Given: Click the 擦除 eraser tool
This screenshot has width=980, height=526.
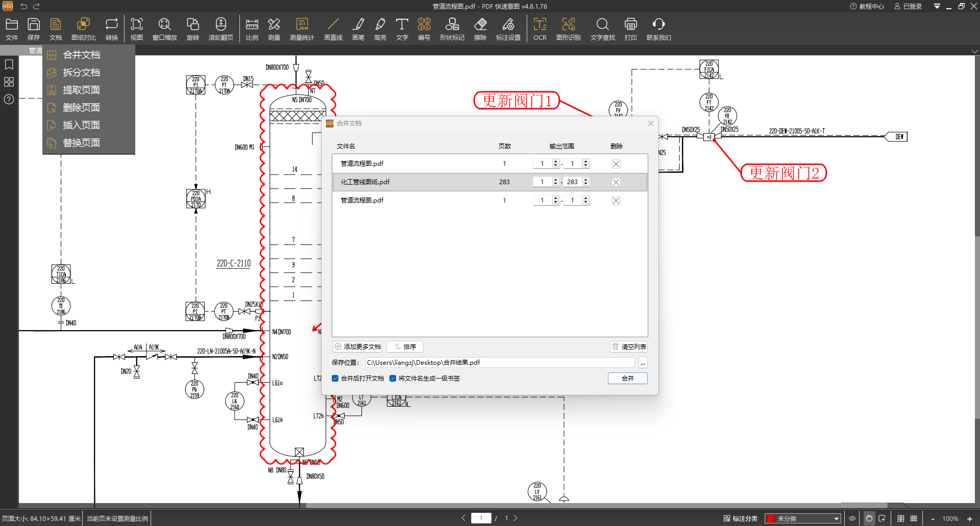Looking at the screenshot, I should click(x=480, y=29).
